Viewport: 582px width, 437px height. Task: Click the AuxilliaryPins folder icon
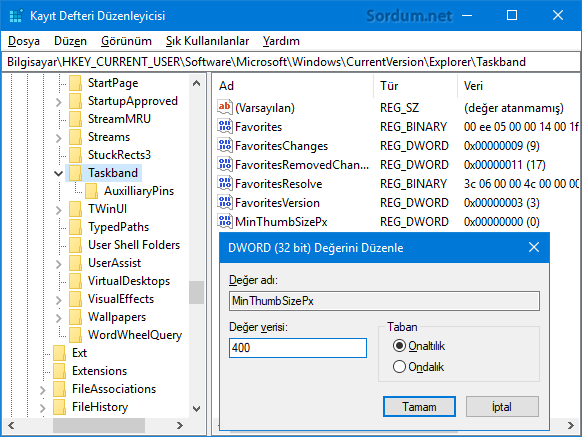(91, 191)
